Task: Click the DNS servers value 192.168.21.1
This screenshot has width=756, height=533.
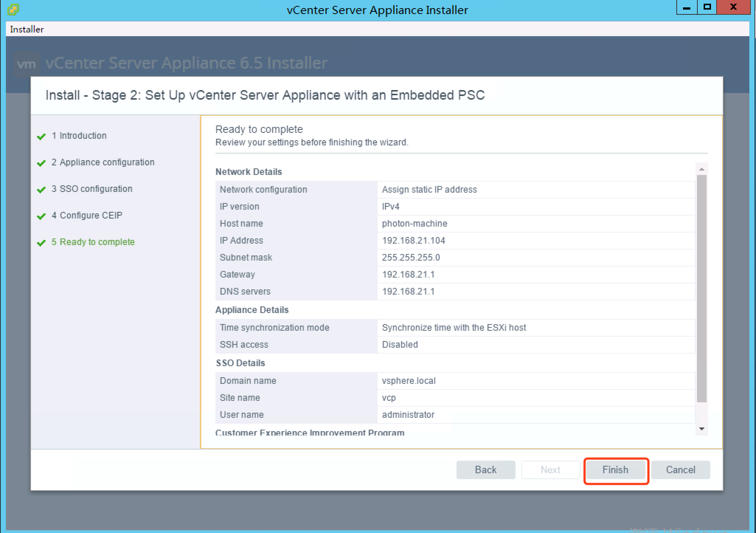Action: click(x=408, y=291)
